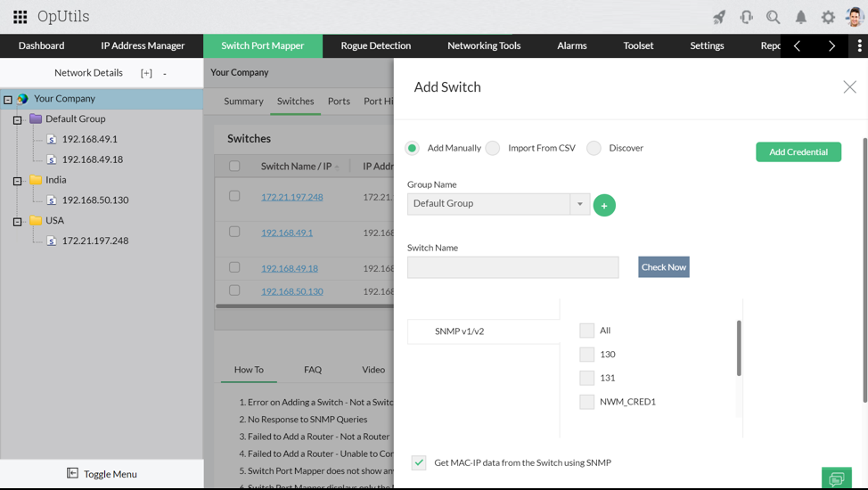This screenshot has width=868, height=490.
Task: Collapse the India tree node
Action: coord(17,181)
